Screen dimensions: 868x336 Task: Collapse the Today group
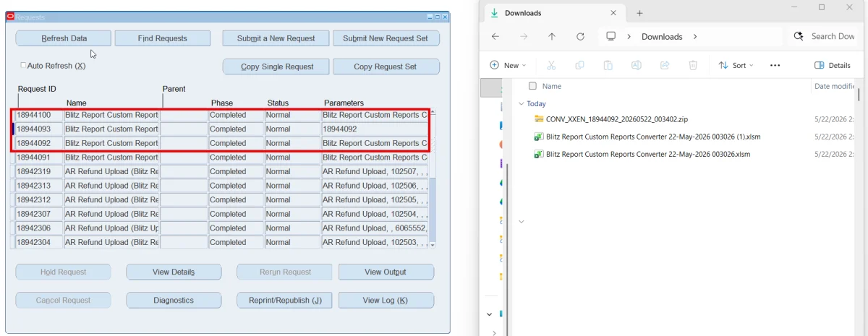[x=521, y=104]
